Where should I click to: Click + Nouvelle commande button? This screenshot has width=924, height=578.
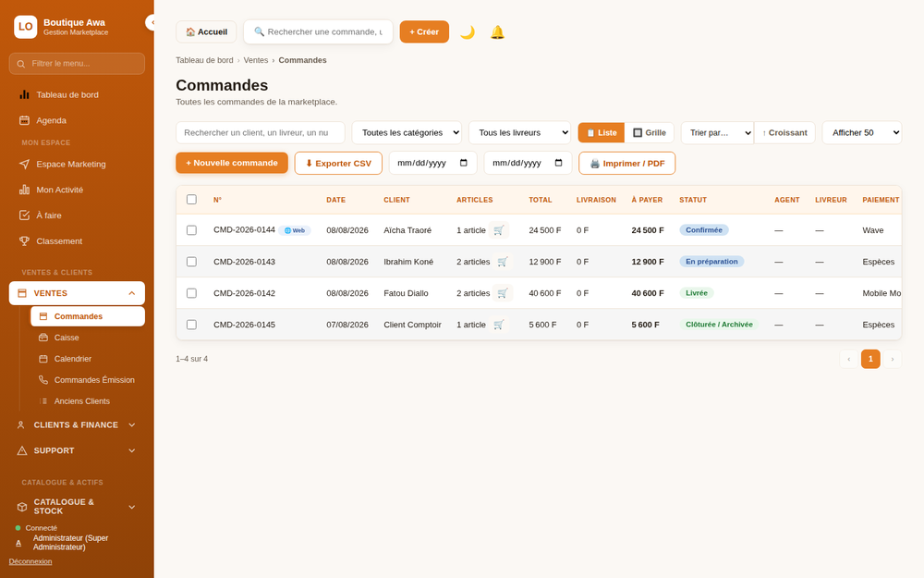tap(232, 163)
